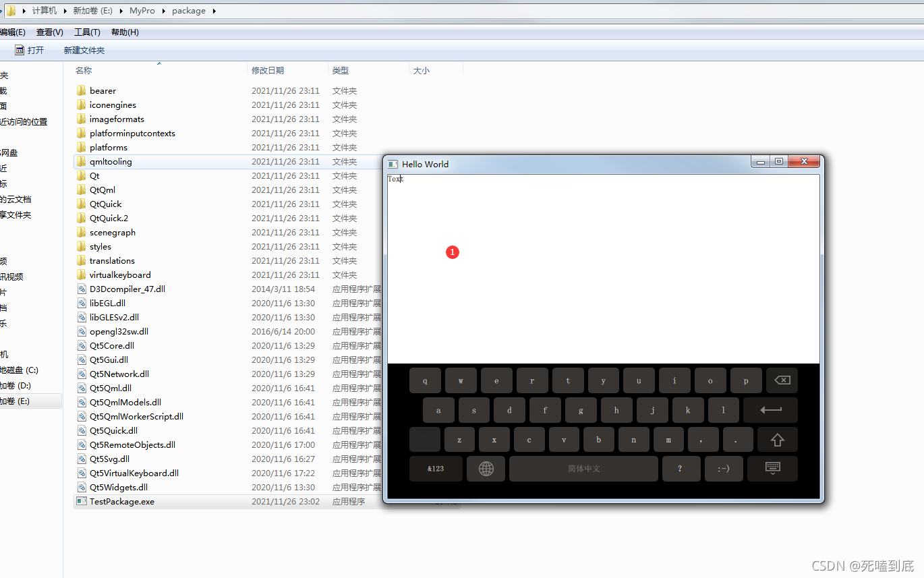Select the platforminputcontexts folder icon
Screen dimensions: 924x578
click(81, 133)
